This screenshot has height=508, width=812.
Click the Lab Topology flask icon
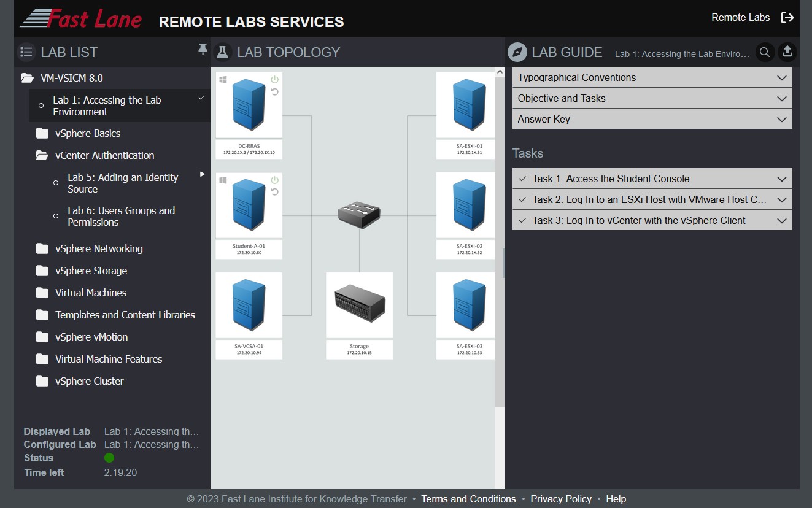(222, 52)
